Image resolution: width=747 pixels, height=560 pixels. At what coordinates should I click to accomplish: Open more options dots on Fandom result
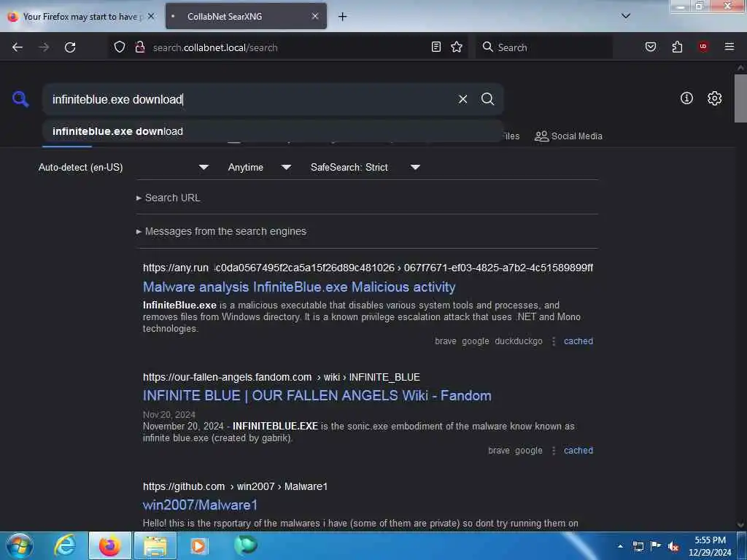(x=554, y=451)
